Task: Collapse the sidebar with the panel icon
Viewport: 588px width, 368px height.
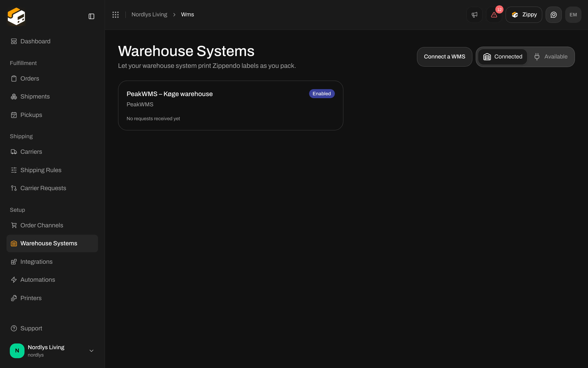Action: point(91,16)
